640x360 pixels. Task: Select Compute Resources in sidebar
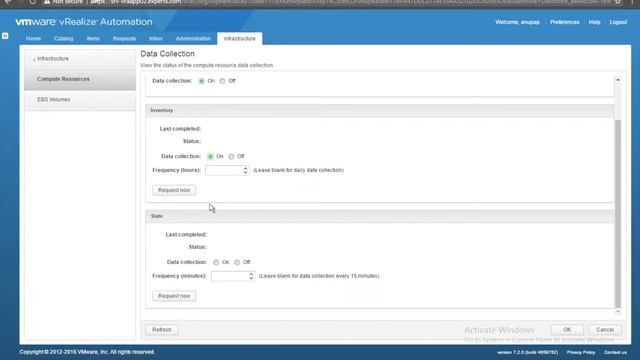coord(80,79)
